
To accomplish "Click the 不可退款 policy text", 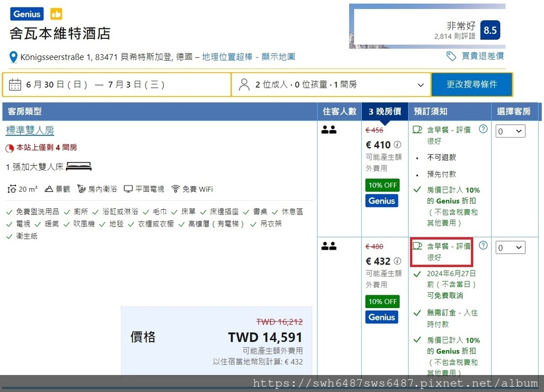I will click(441, 158).
